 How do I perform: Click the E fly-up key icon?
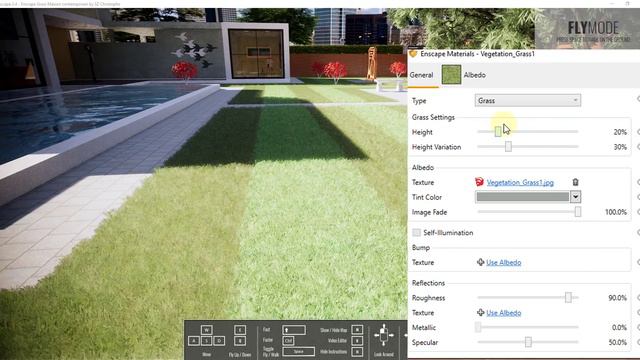[240, 330]
